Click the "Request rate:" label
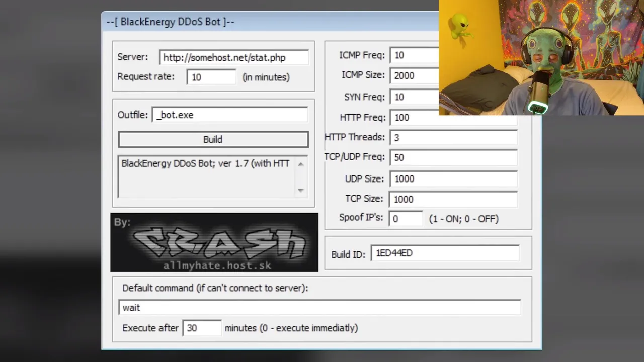 click(x=146, y=76)
